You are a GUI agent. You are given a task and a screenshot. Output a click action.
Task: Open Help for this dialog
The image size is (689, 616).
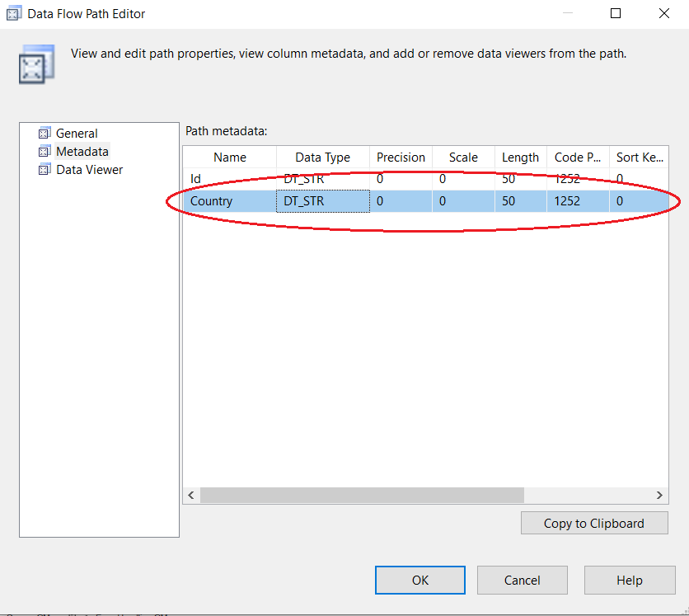[629, 581]
